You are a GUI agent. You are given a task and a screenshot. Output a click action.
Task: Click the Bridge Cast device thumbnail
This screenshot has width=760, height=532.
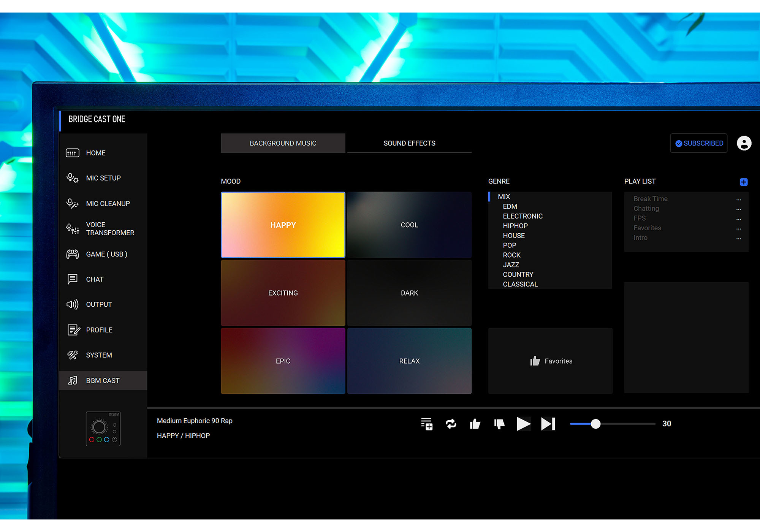click(103, 429)
